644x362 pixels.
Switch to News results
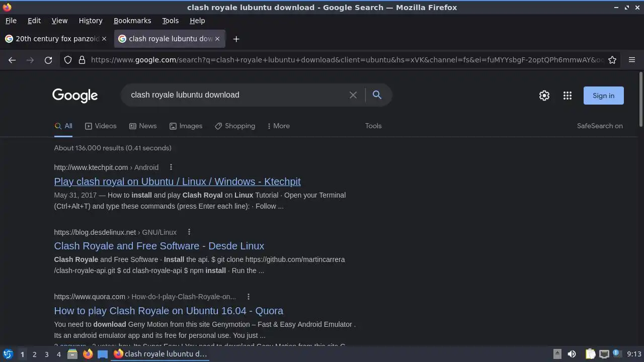[x=143, y=126]
